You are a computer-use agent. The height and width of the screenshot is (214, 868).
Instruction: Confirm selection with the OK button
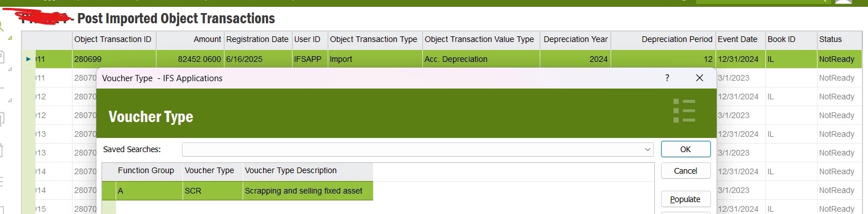point(685,149)
